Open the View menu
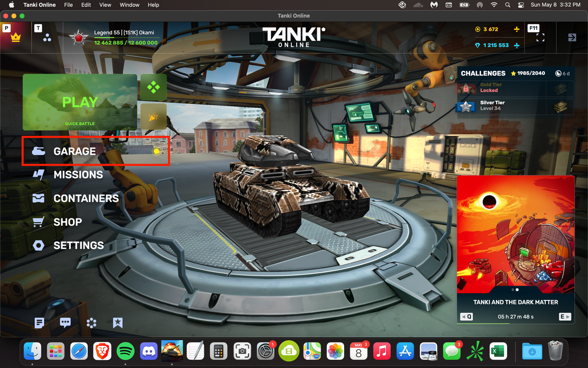This screenshot has height=368, width=588. 105,5
